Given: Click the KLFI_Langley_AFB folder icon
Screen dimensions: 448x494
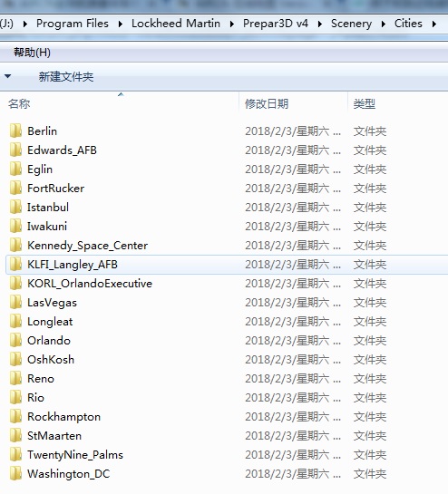Looking at the screenshot, I should point(15,265).
